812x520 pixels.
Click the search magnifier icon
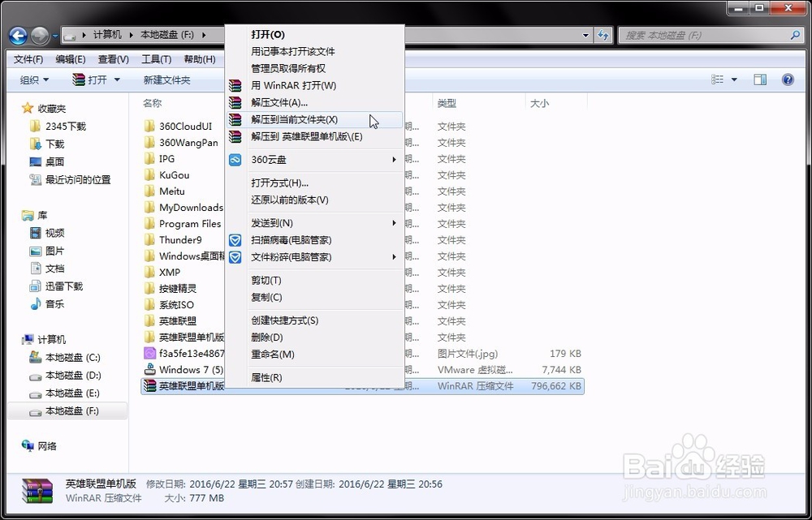(795, 35)
